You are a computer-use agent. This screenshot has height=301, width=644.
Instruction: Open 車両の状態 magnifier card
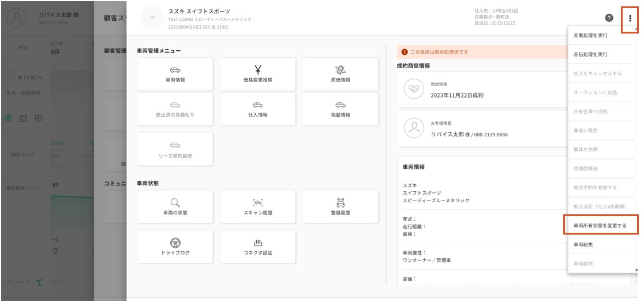pos(175,206)
